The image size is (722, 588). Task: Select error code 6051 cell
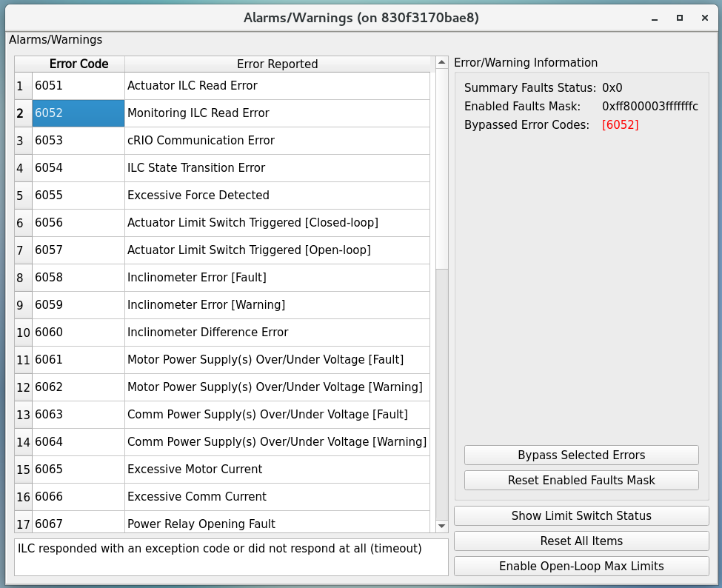point(78,86)
